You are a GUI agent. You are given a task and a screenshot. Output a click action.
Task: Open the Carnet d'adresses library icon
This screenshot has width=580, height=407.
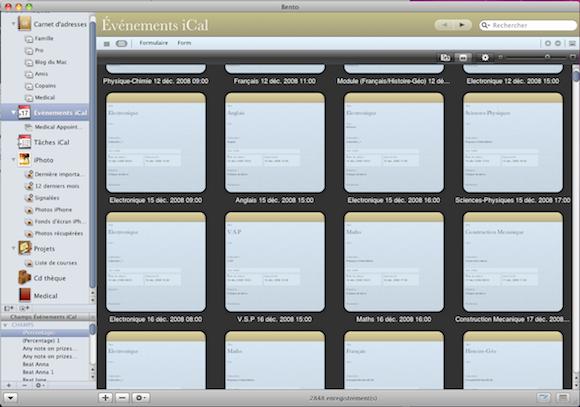[24, 24]
